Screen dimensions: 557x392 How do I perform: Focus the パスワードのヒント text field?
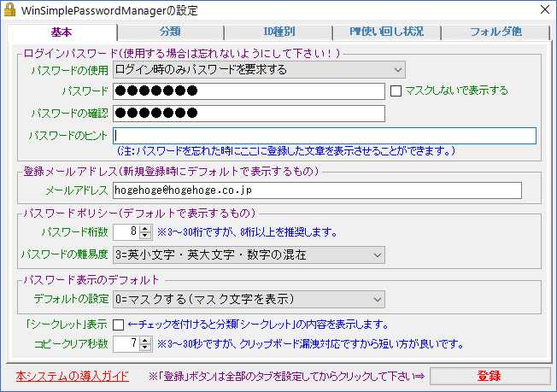325,136
